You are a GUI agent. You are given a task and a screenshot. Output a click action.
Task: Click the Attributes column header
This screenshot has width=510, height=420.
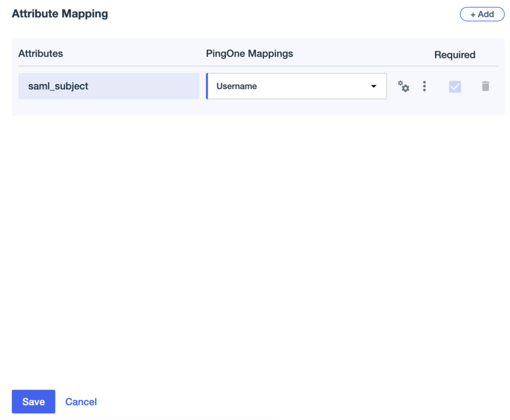[41, 54]
